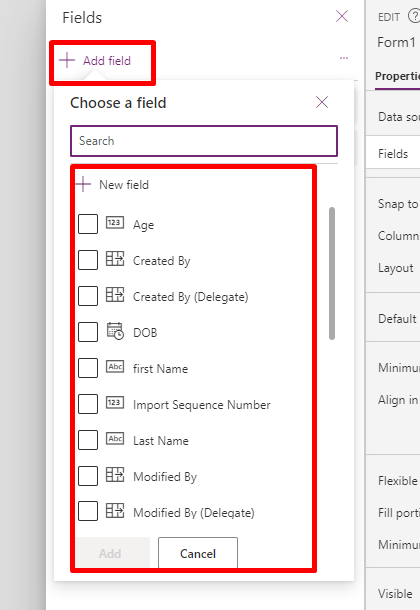Check the Modified By (Delegate) checkbox
The width and height of the screenshot is (420, 610).
point(88,511)
